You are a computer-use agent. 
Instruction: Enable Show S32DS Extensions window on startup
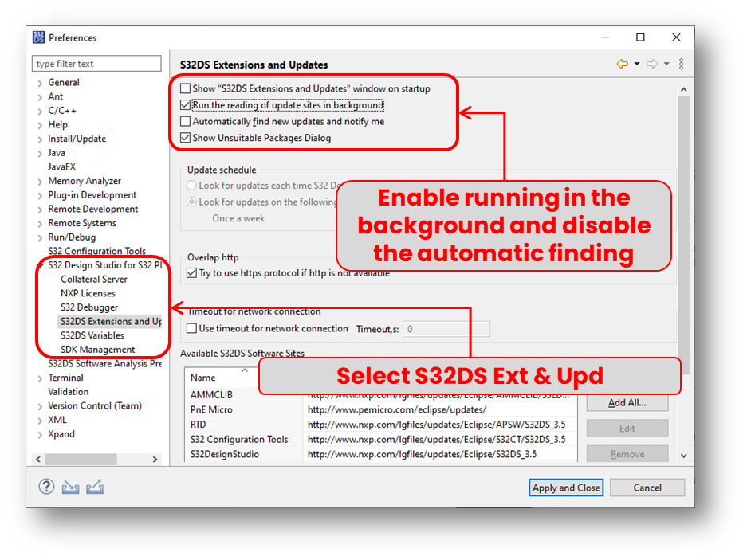click(x=185, y=88)
